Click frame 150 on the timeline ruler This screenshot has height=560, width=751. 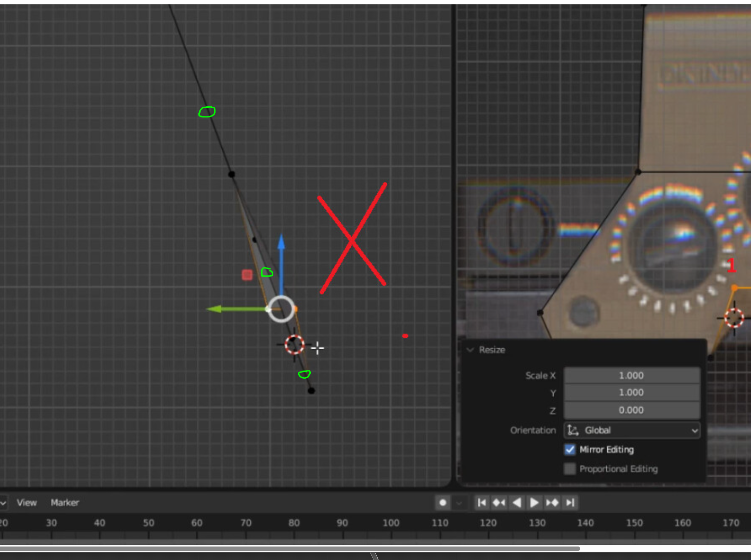[x=634, y=523]
